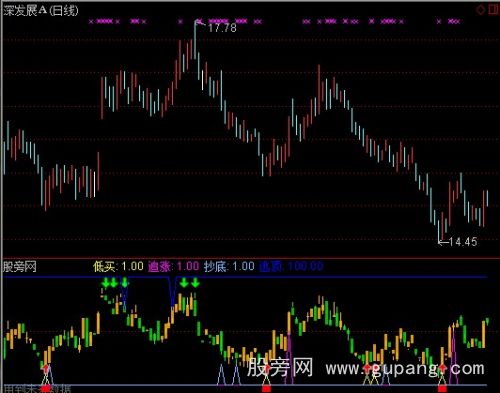Image resolution: width=500 pixels, height=393 pixels.
Task: Click the rightmost green down-arrow sell signal
Action: click(195, 283)
